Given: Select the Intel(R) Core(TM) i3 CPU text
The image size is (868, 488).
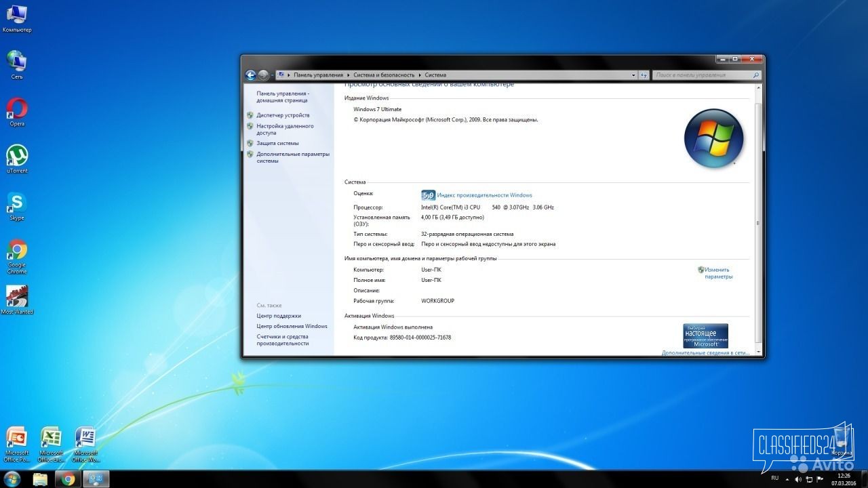Looking at the screenshot, I should tap(450, 207).
